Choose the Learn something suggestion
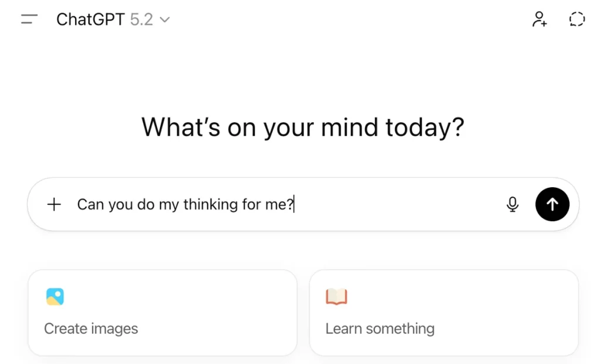This screenshot has height=364, width=600. point(444,313)
